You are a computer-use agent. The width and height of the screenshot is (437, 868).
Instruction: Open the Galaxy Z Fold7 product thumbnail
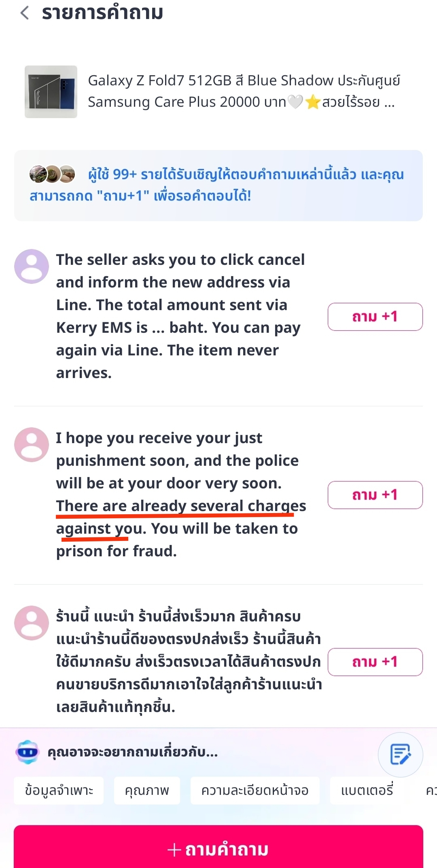pos(51,92)
